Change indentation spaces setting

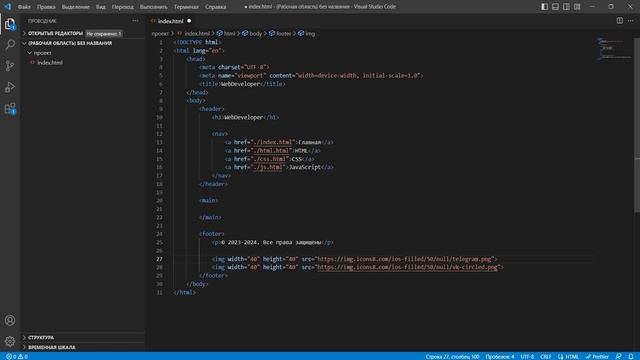(500, 356)
